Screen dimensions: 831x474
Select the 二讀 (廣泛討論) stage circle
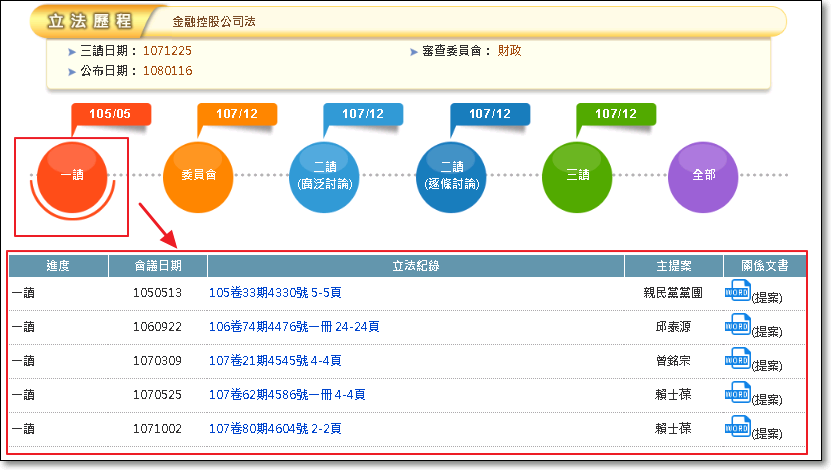pos(324,176)
